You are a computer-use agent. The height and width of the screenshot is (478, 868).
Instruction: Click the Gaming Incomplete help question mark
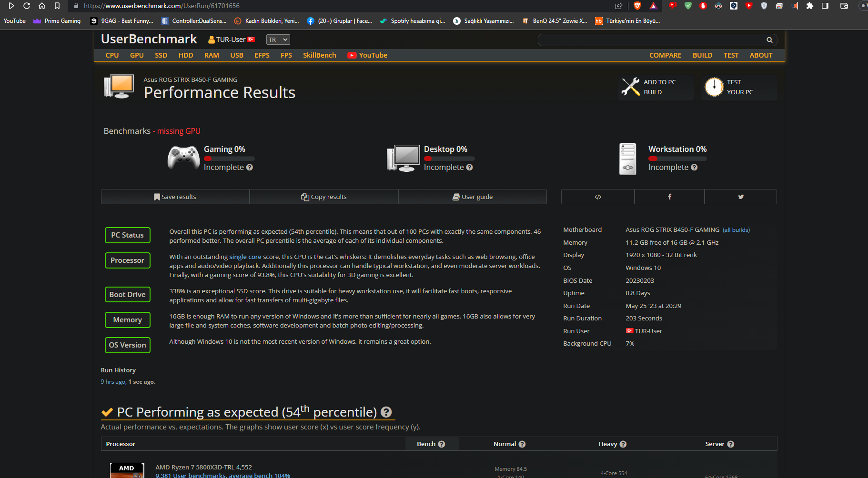[x=250, y=168]
